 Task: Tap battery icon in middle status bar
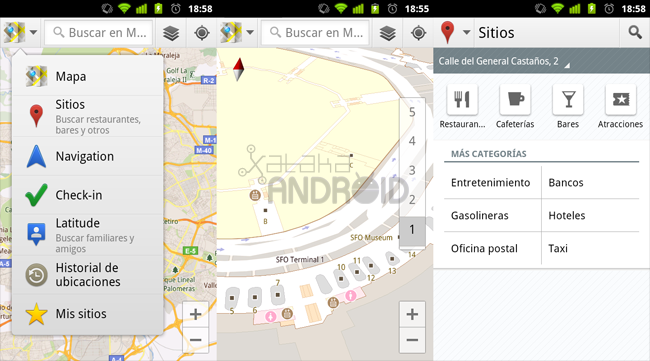(x=375, y=8)
